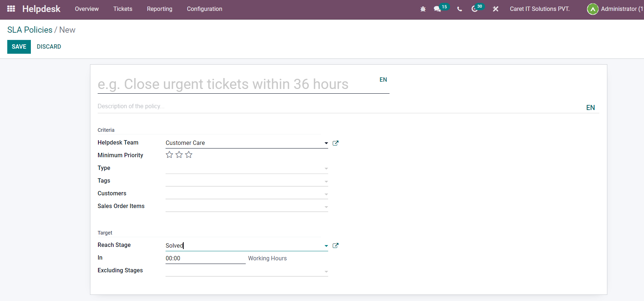Click the crossed tools icon in navbar
The width and height of the screenshot is (644, 301).
coord(496,9)
